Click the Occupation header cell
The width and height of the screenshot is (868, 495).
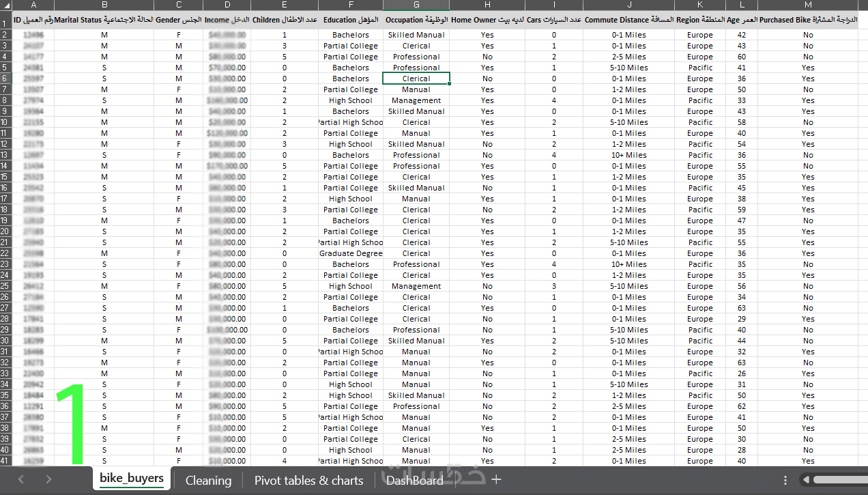[416, 20]
